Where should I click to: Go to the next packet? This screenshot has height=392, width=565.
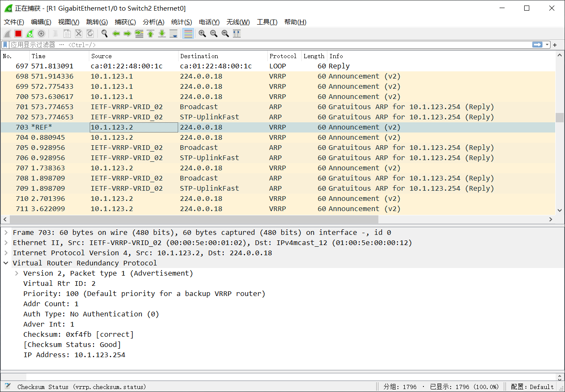[127, 33]
